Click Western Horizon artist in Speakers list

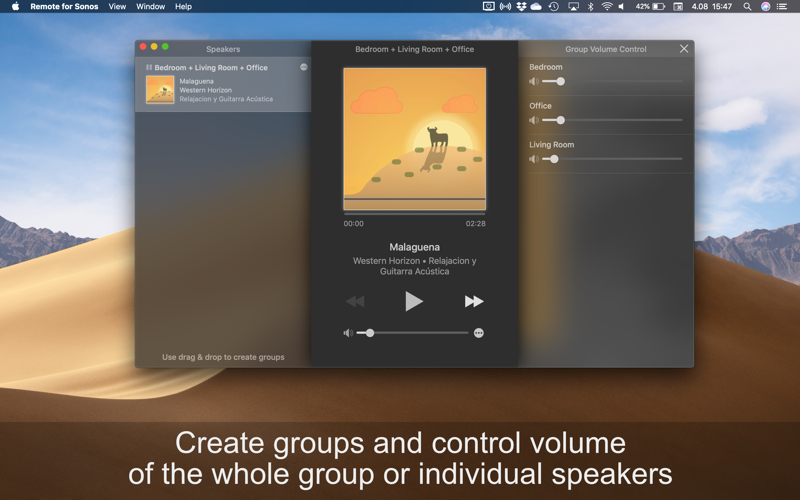[x=206, y=90]
